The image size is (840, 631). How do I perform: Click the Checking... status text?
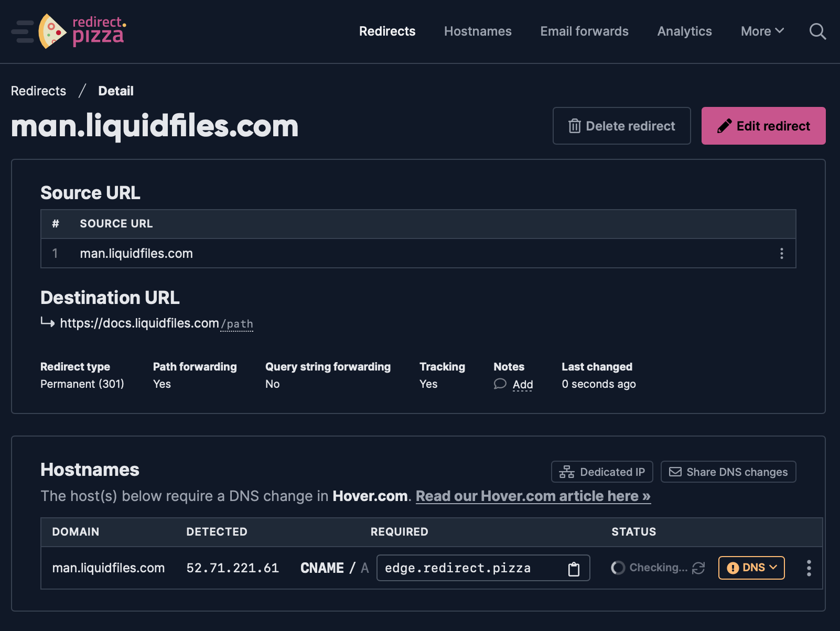click(658, 568)
